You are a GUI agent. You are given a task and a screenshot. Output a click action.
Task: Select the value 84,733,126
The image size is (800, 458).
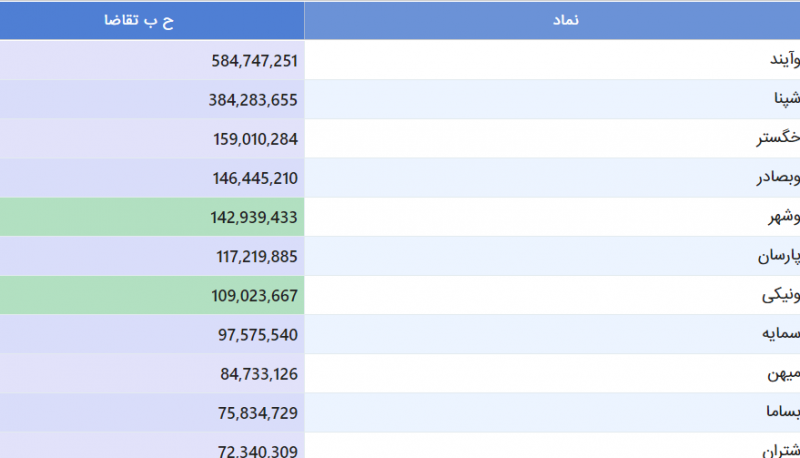pyautogui.click(x=259, y=374)
